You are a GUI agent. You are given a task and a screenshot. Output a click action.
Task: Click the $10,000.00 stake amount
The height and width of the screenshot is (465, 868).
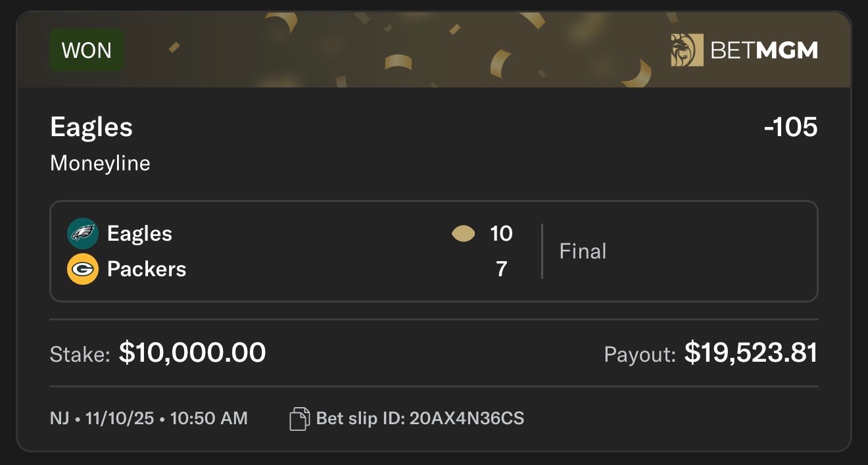[192, 353]
